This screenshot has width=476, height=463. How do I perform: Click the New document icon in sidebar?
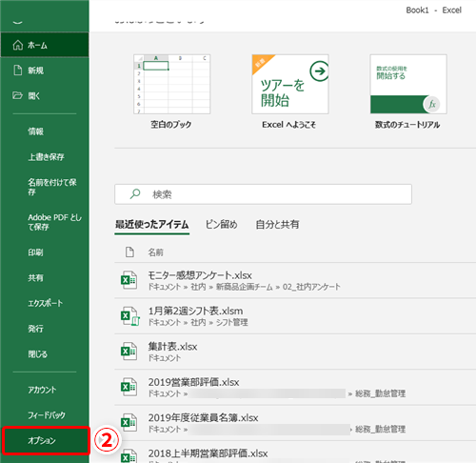pyautogui.click(x=18, y=70)
